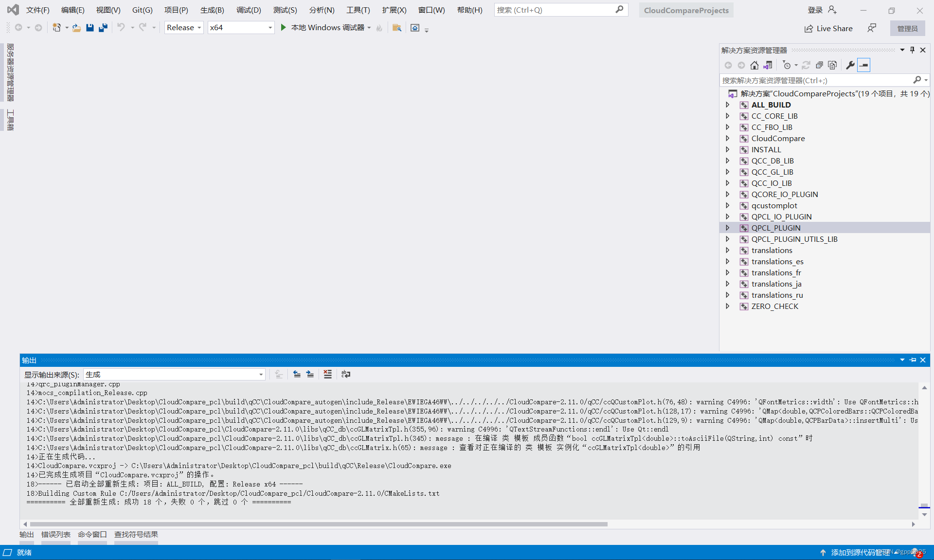Open the 扩展(X) extensions menu

(394, 10)
